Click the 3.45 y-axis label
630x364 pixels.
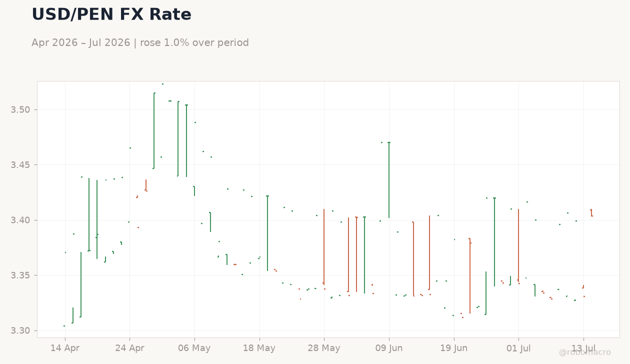point(20,165)
